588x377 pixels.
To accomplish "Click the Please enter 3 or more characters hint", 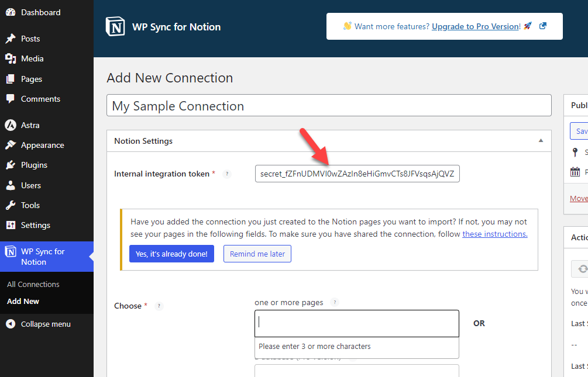I will click(315, 346).
